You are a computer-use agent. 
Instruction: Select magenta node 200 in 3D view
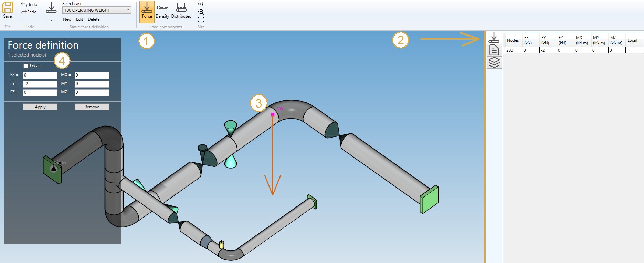273,114
